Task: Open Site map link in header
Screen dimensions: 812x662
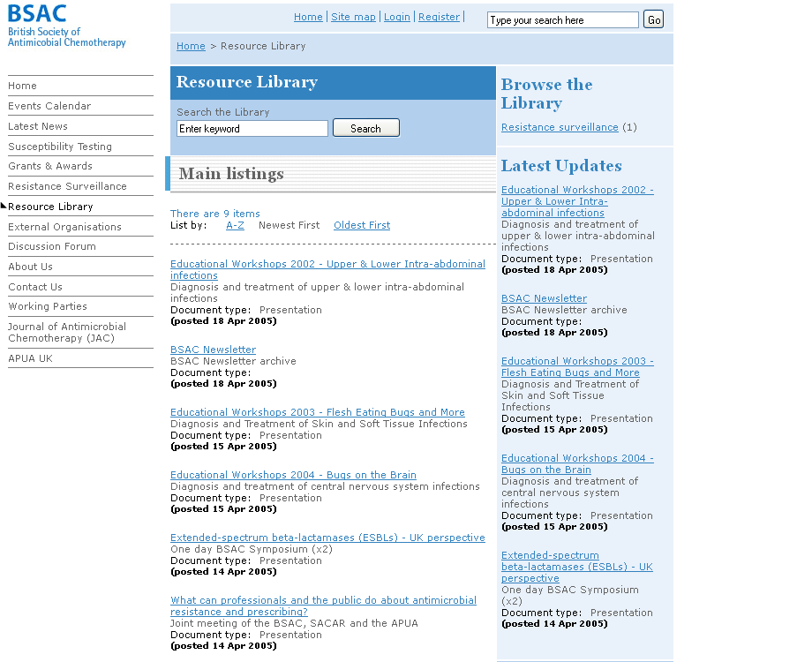Action: [x=353, y=17]
